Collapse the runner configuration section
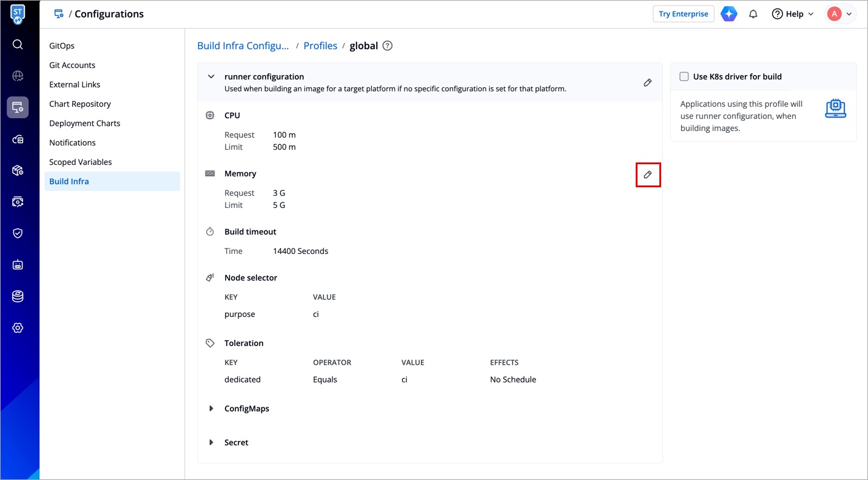 click(211, 77)
